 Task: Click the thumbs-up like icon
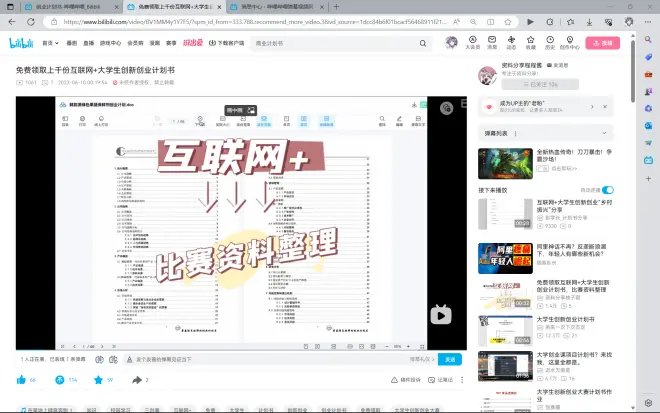pyautogui.click(x=21, y=380)
